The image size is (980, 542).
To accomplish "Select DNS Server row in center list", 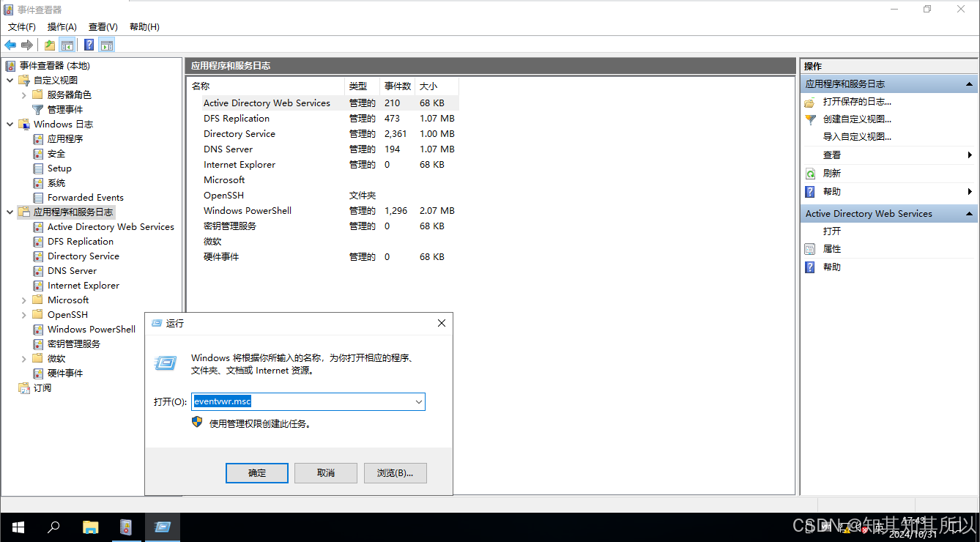I will pyautogui.click(x=323, y=149).
